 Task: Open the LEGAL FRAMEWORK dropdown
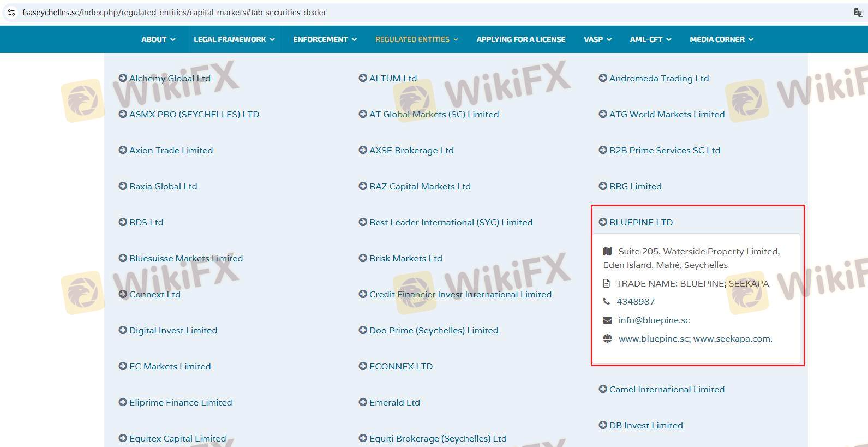click(x=234, y=39)
